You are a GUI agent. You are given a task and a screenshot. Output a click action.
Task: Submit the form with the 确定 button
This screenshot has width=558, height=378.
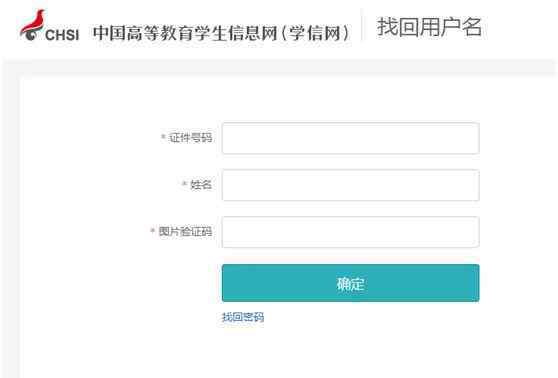351,283
